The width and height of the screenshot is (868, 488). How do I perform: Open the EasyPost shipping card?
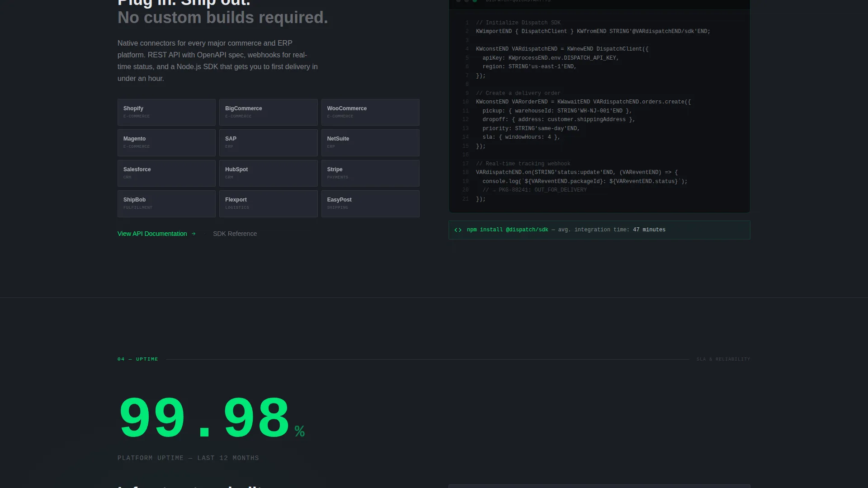[x=370, y=204]
